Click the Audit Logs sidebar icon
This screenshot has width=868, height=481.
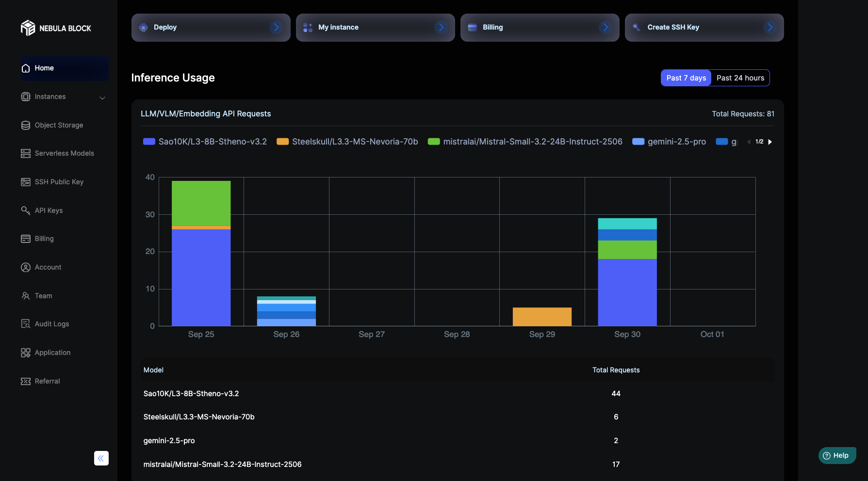click(x=26, y=324)
